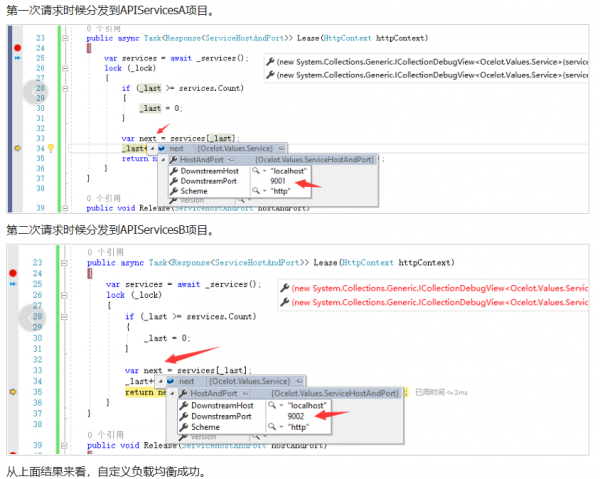Open visualizer dropdown for DownstreamHost, 9001 datatip
600x479 pixels.
point(264,171)
